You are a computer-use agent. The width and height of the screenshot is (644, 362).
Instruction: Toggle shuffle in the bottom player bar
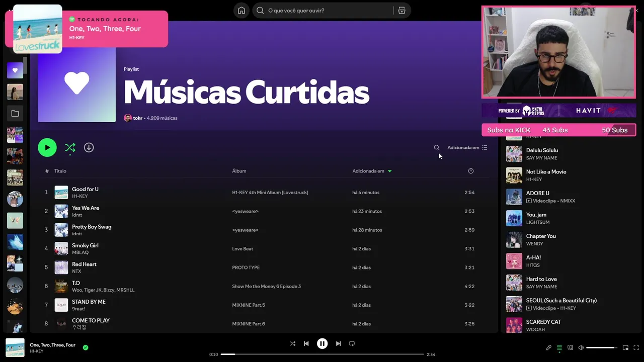click(x=293, y=343)
